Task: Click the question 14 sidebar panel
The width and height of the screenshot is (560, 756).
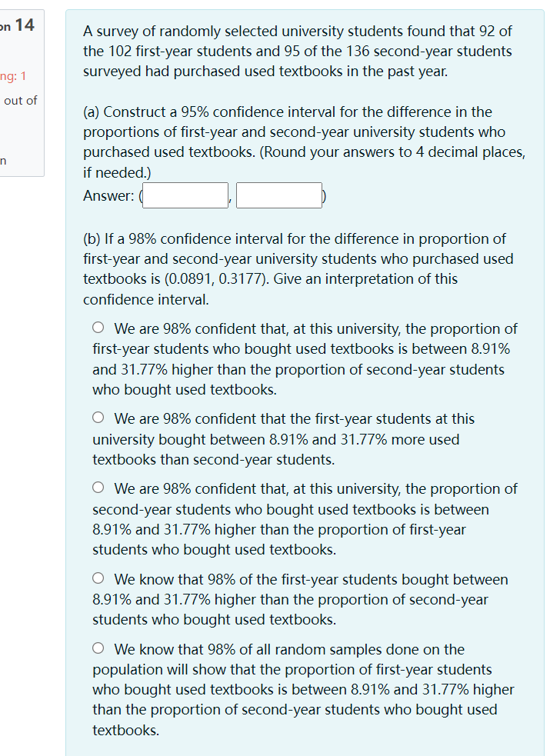Action: (x=22, y=88)
